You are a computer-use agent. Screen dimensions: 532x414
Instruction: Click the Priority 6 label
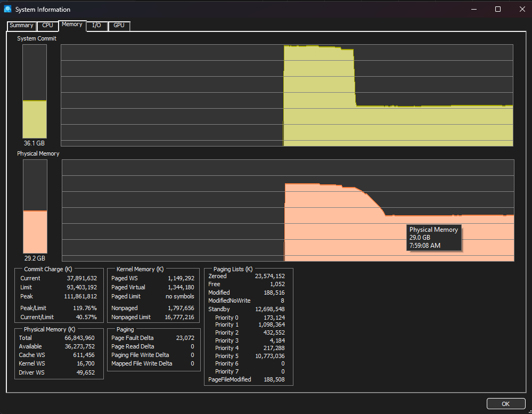click(x=227, y=364)
